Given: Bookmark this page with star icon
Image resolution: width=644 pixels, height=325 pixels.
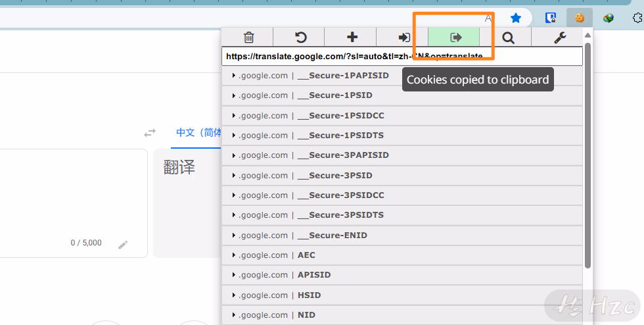Looking at the screenshot, I should click(x=515, y=18).
